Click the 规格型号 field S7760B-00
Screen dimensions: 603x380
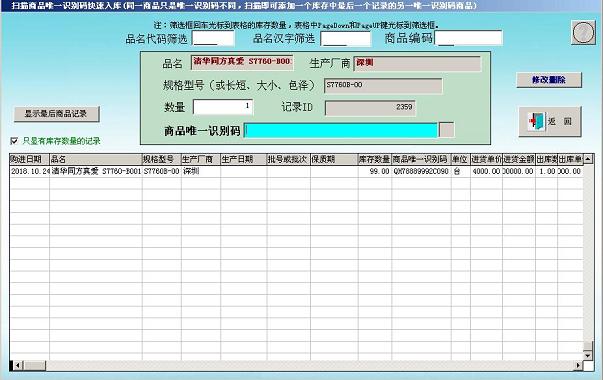[x=383, y=86]
